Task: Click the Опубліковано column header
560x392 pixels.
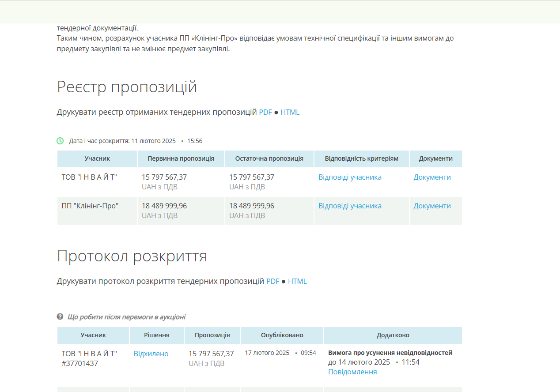Action: point(282,335)
